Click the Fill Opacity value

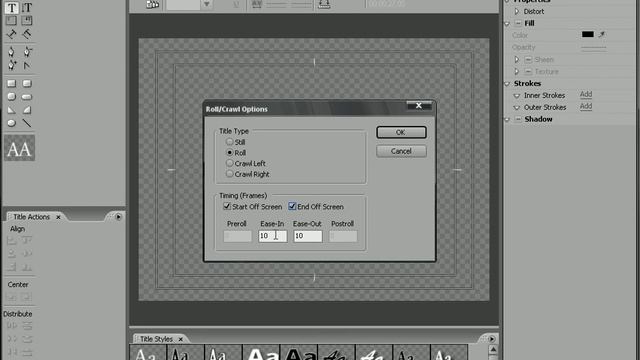594,47
